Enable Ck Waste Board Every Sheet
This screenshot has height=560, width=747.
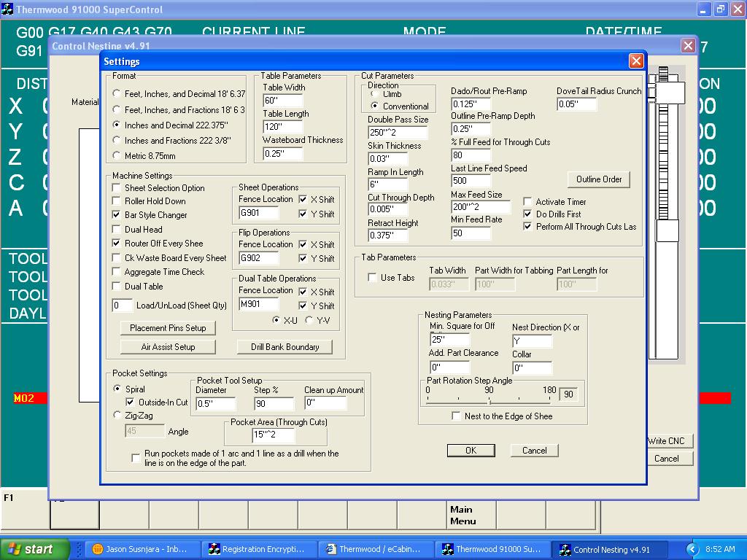(x=116, y=257)
